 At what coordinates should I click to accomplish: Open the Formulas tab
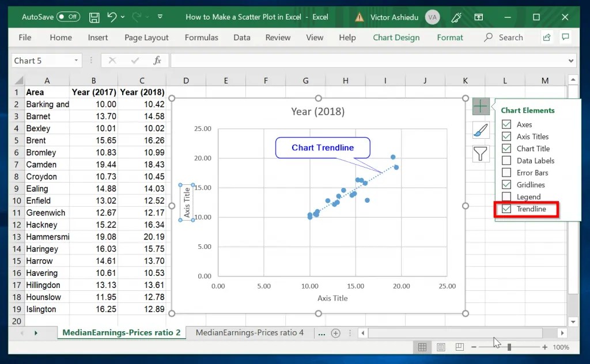pos(201,37)
